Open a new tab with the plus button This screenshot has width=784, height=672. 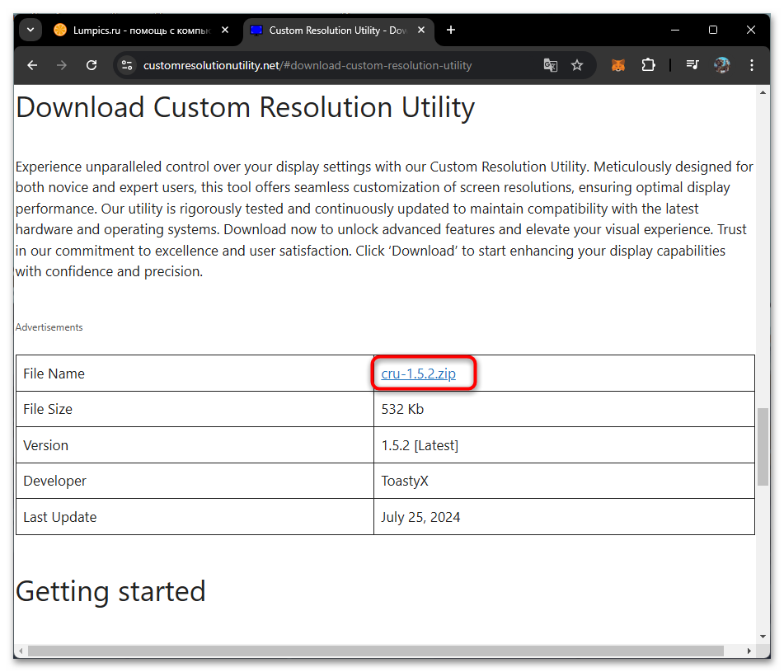[450, 30]
